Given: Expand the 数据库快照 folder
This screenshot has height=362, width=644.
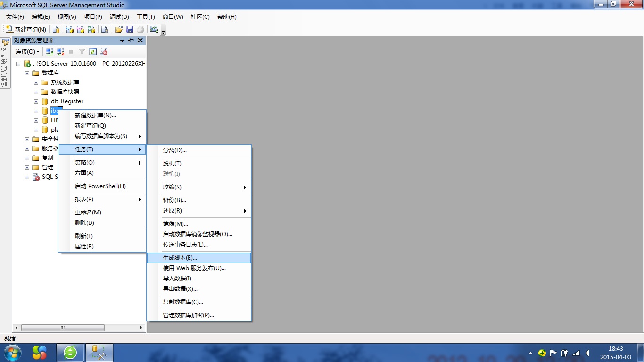Looking at the screenshot, I should tap(36, 92).
